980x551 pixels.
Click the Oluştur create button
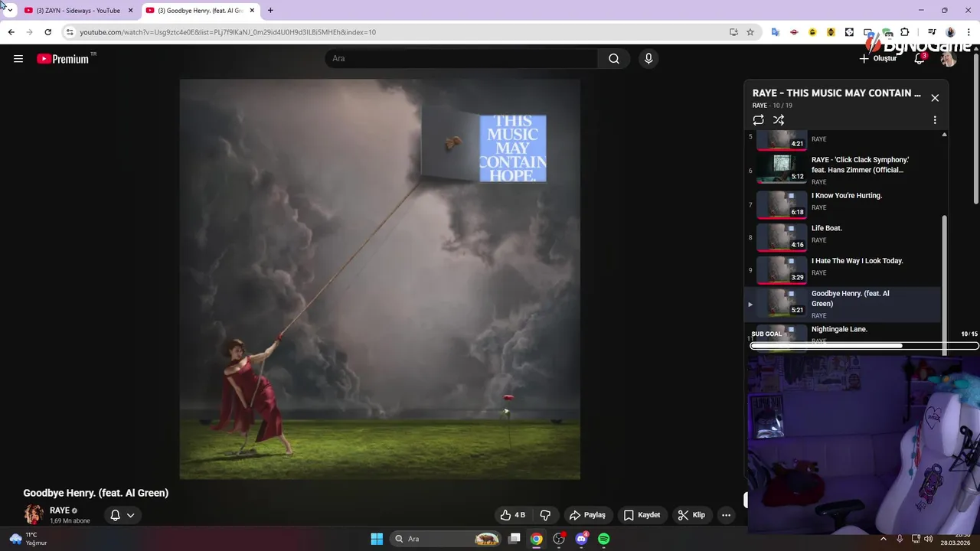878,59
